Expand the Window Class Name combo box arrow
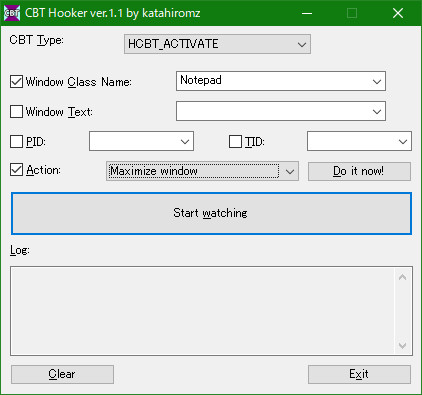 (377, 81)
